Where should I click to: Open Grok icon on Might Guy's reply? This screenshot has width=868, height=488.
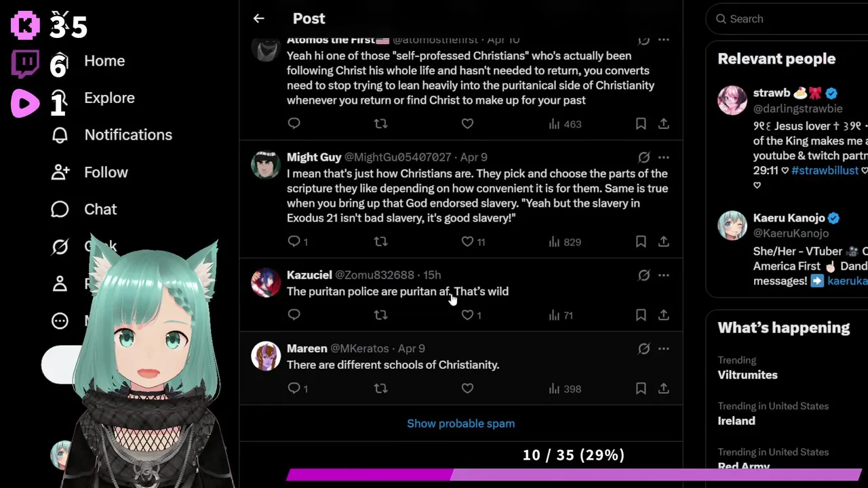644,157
